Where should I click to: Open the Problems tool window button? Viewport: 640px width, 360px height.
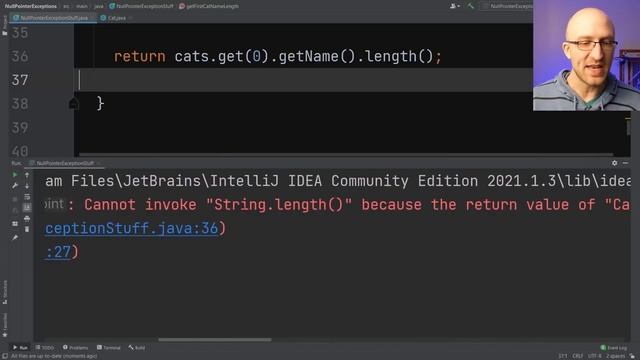pos(76,348)
